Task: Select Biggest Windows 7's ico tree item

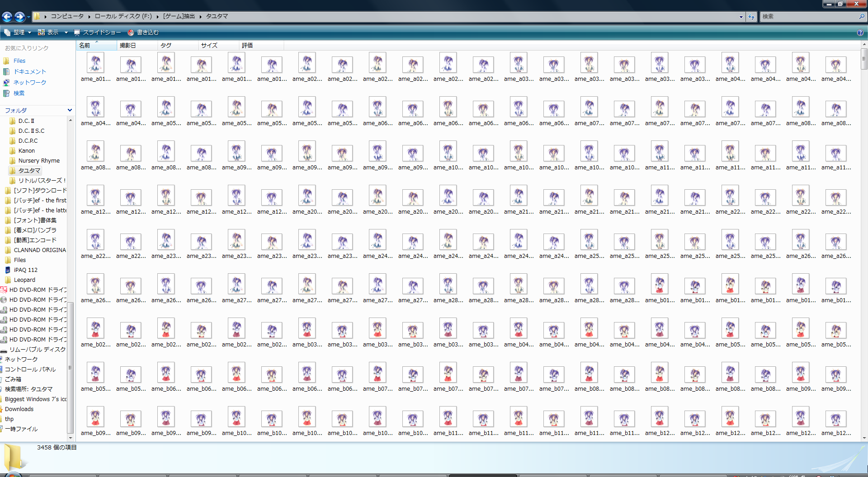Action: pos(36,399)
